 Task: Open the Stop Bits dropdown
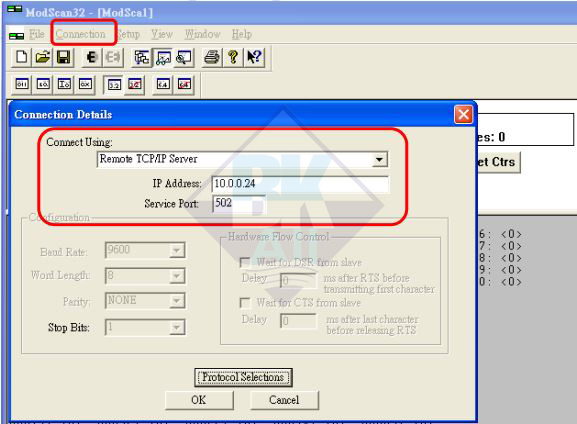tap(177, 327)
